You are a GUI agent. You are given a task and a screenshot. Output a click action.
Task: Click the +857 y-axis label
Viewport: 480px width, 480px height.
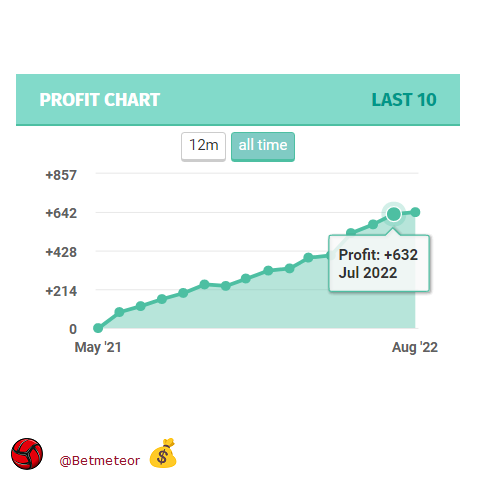[x=61, y=175]
